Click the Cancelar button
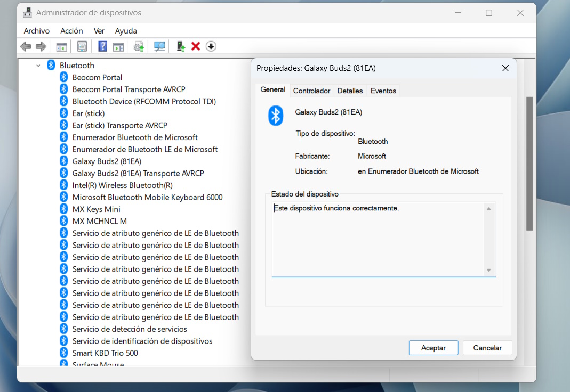570x392 pixels. pos(487,348)
